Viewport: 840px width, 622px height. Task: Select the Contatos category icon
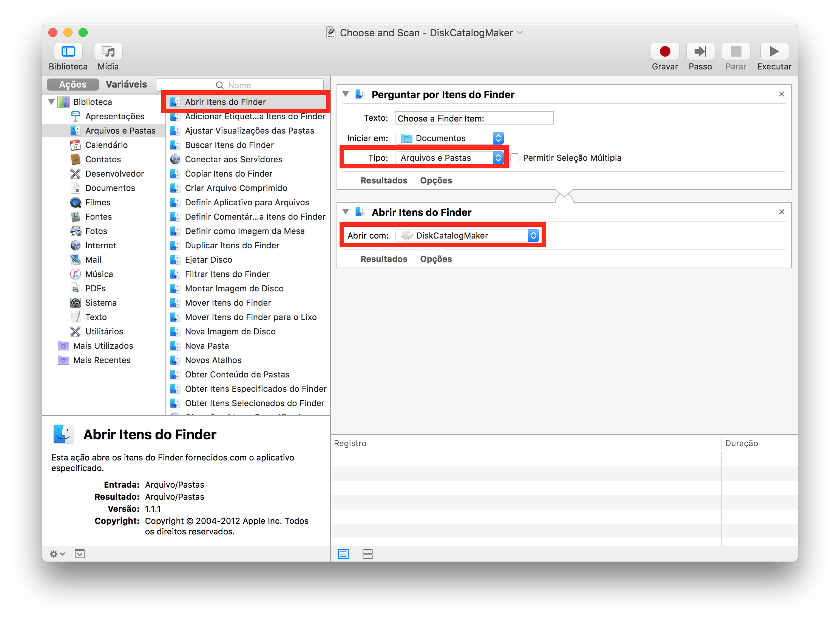(76, 159)
